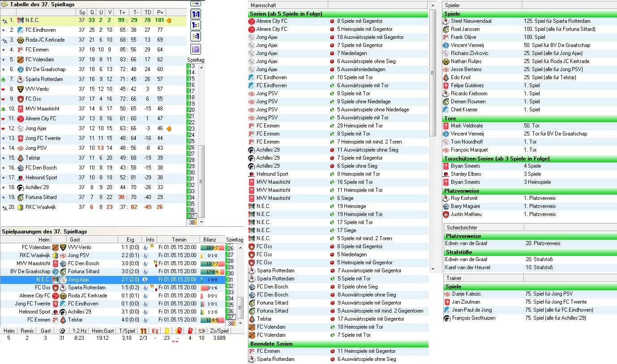This screenshot has width=617, height=364.
Task: Toggle the overall table 1:1 button
Action: pos(196,14)
